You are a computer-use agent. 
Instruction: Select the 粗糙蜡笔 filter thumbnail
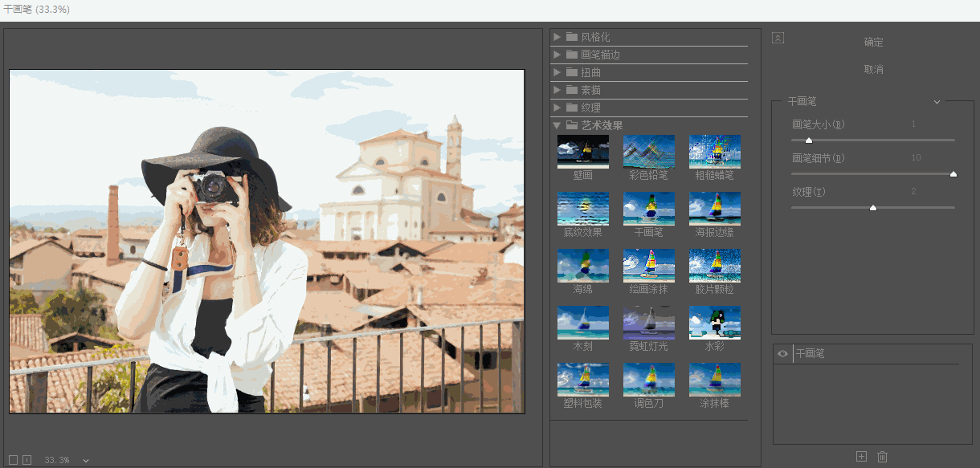(x=715, y=151)
